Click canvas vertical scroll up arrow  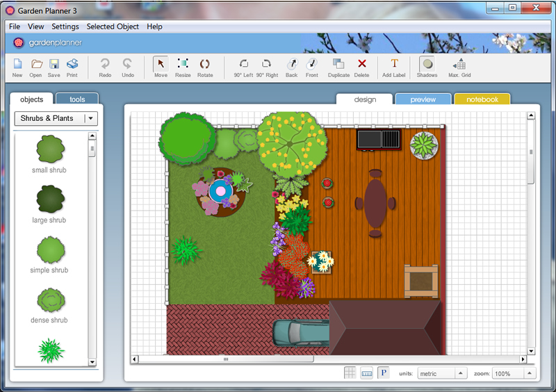pos(531,115)
